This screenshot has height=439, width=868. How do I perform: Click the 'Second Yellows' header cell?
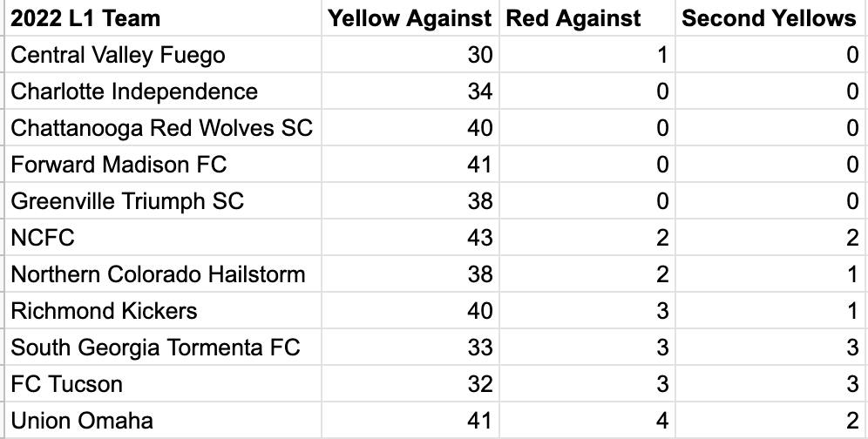[x=769, y=18]
